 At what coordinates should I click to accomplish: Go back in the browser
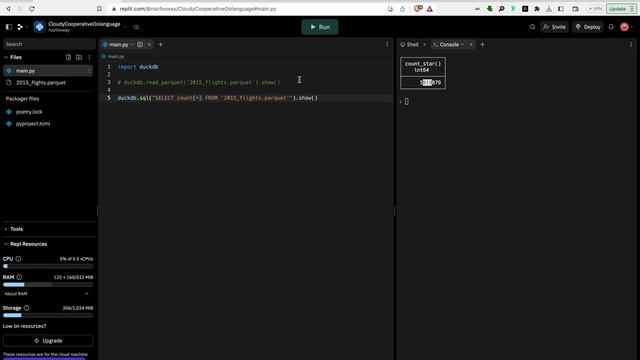point(8,9)
